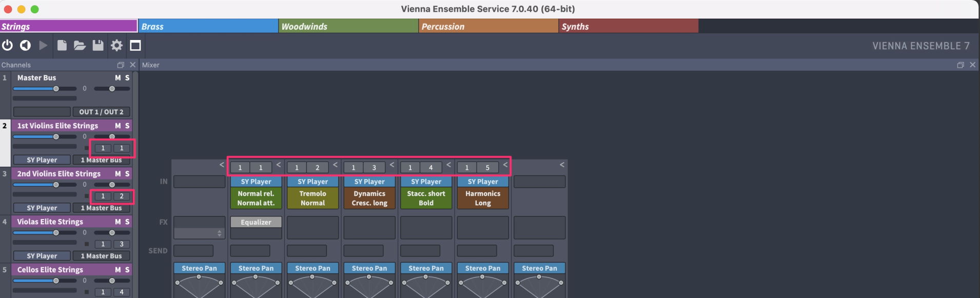Solo 2nd Violins Elite Strings
This screenshot has width=980, height=298.
click(127, 174)
